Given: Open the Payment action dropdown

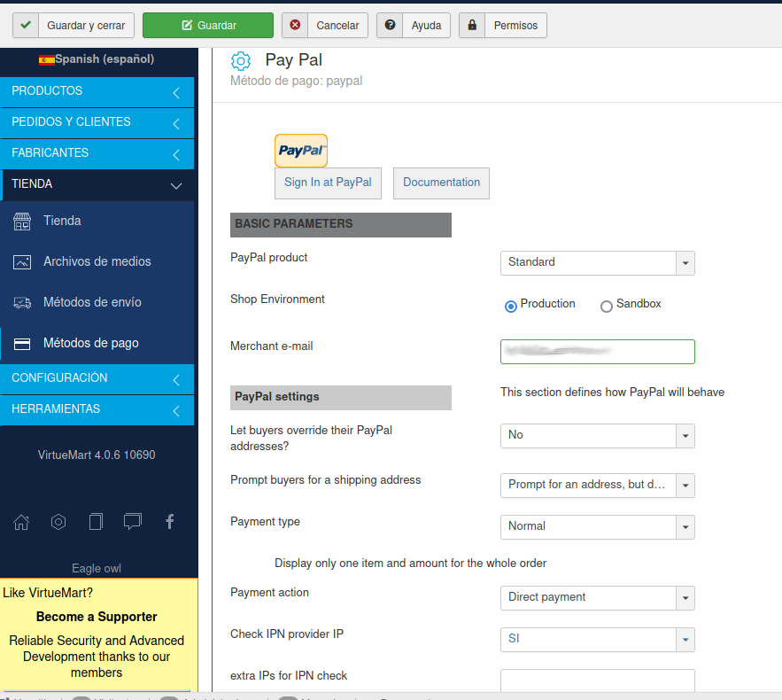Looking at the screenshot, I should tap(598, 598).
